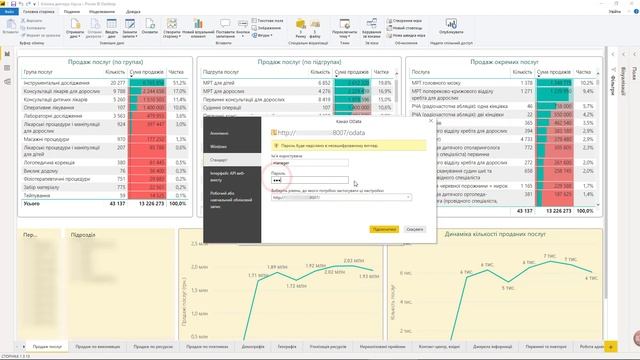Select Organizational account option in dialog
Screen dimensions: 640x360
232,200
